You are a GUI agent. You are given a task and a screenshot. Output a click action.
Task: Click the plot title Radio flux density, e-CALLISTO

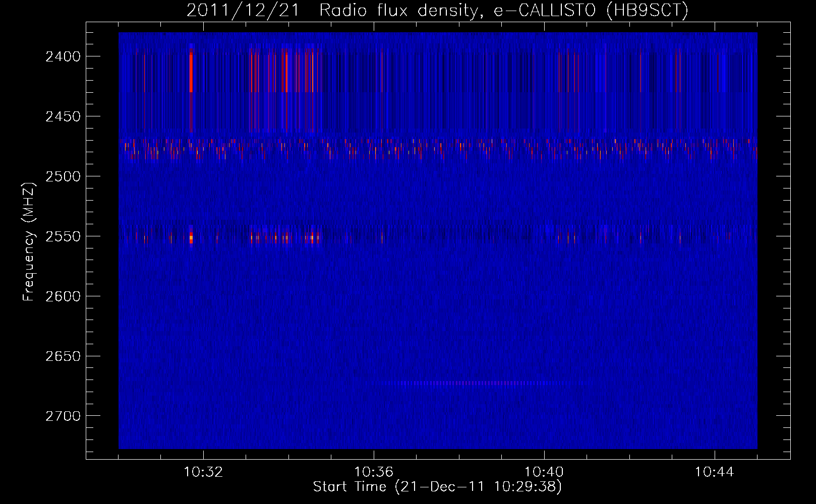tap(458, 11)
